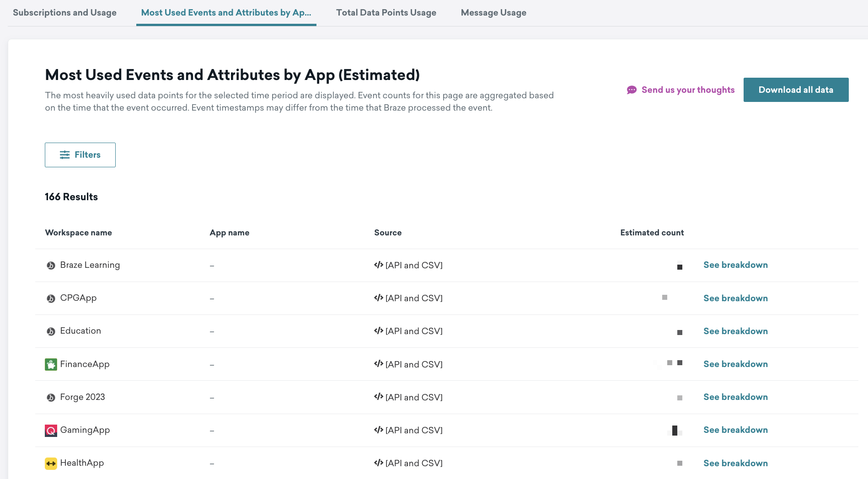Image resolution: width=868 pixels, height=479 pixels.
Task: Click the Braze Learning workspace name
Action: point(90,265)
